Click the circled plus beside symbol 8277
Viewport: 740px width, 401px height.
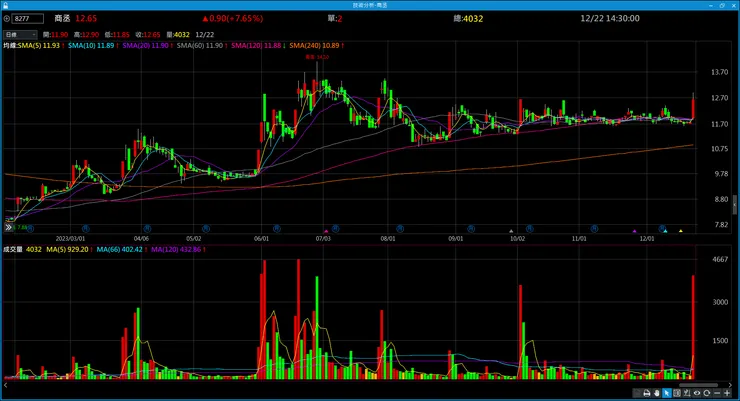pos(7,18)
